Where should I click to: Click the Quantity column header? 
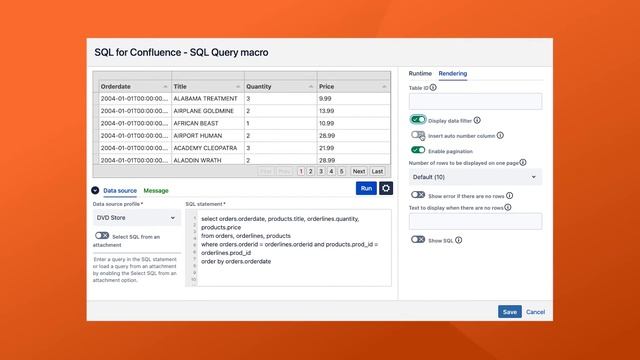[x=280, y=87]
